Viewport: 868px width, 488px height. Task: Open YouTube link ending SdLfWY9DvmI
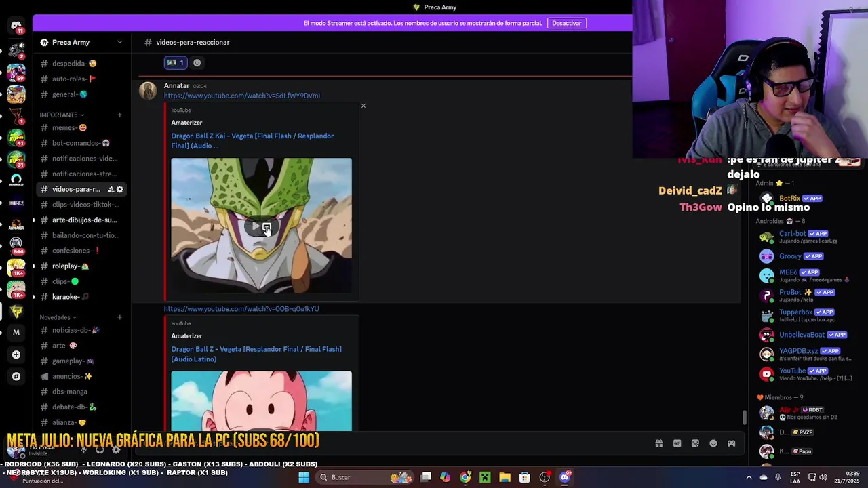[x=241, y=96]
